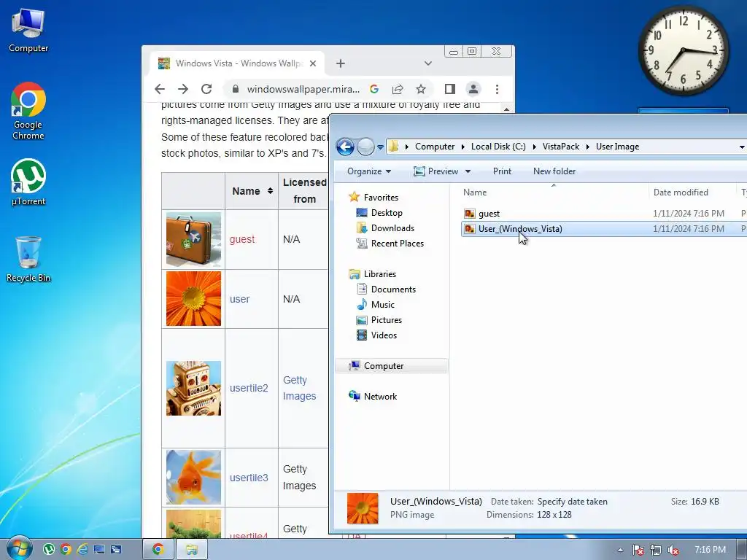747x560 pixels.
Task: Open the Recycle Bin desktop icon
Action: (28, 260)
